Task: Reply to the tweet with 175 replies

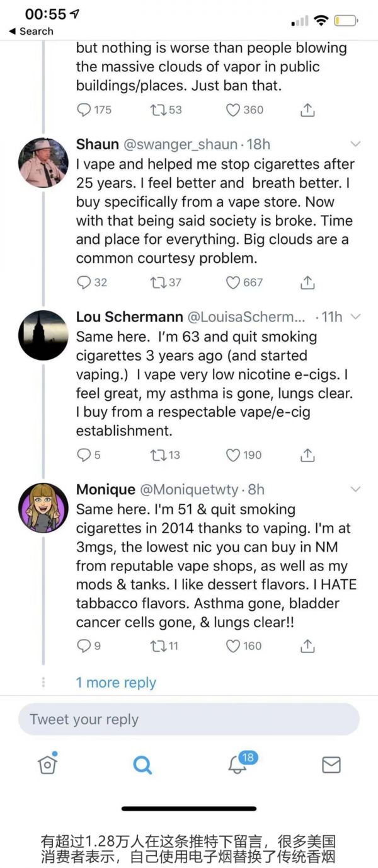Action: tap(84, 110)
